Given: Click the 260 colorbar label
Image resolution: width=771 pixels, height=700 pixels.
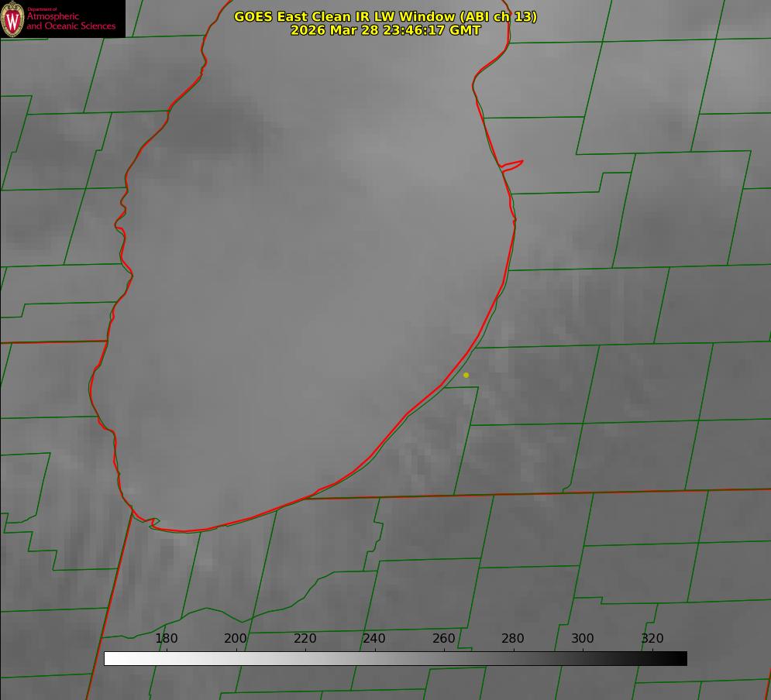Looking at the screenshot, I should [x=443, y=638].
